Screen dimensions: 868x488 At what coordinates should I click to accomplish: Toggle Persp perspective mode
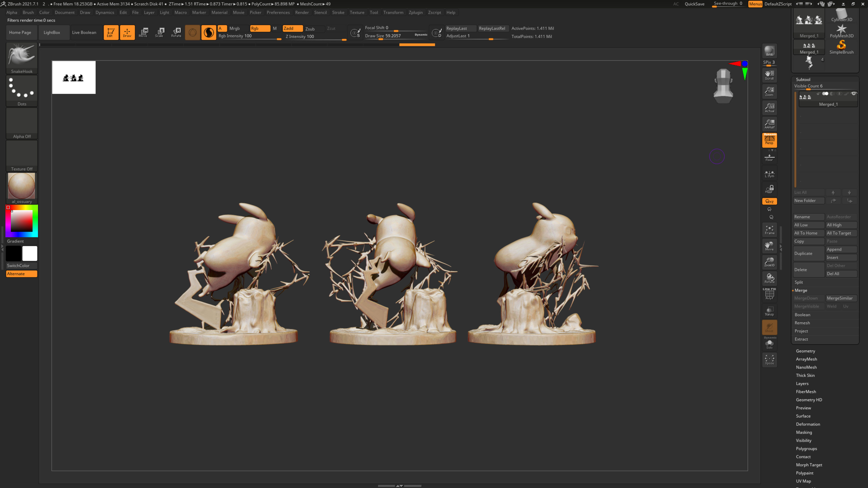click(x=770, y=140)
